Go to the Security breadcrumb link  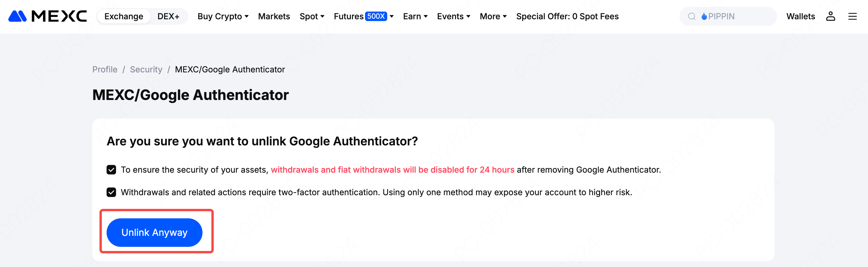146,69
